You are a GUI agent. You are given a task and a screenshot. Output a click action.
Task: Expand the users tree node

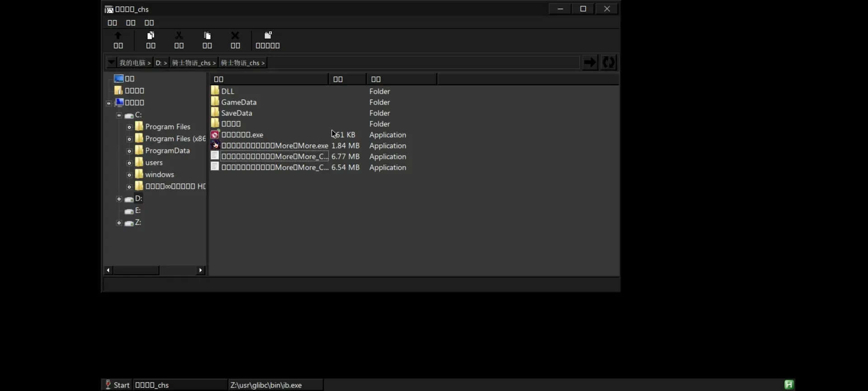click(x=129, y=163)
